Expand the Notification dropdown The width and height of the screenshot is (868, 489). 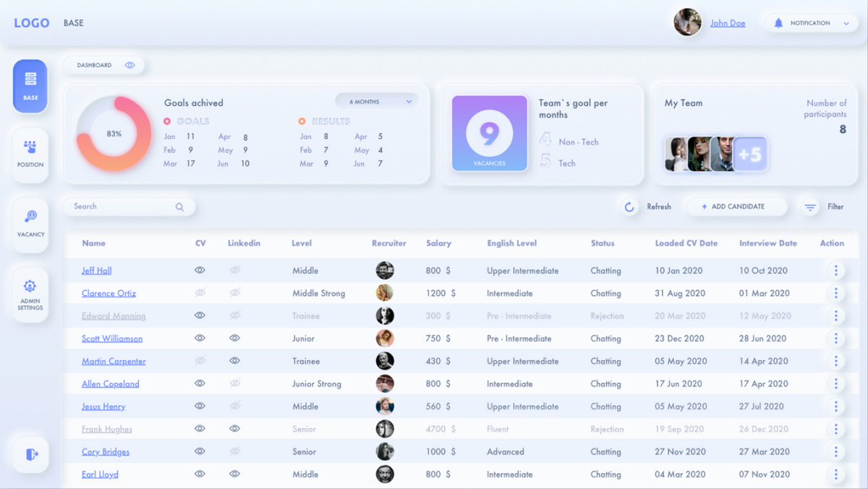810,22
